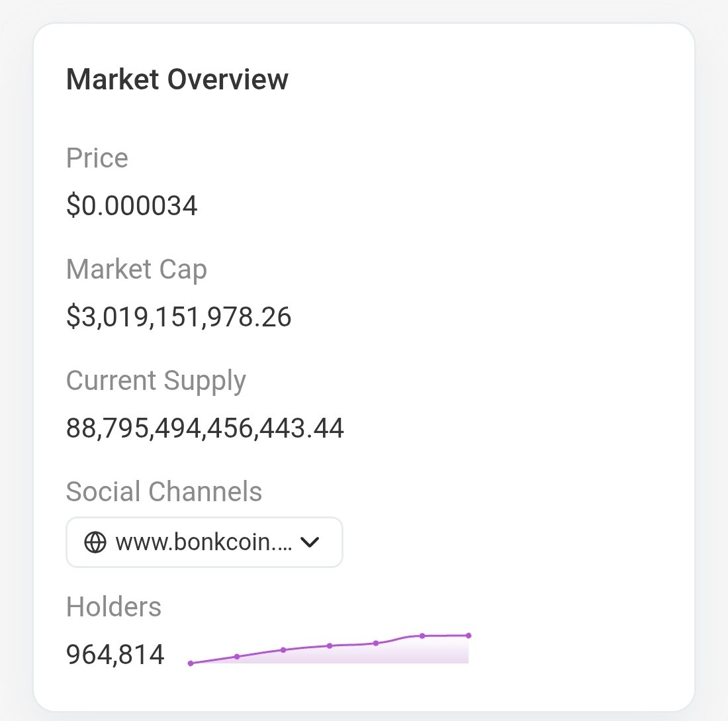
Task: Click the middle point of Holders sparkline
Action: pyautogui.click(x=330, y=646)
